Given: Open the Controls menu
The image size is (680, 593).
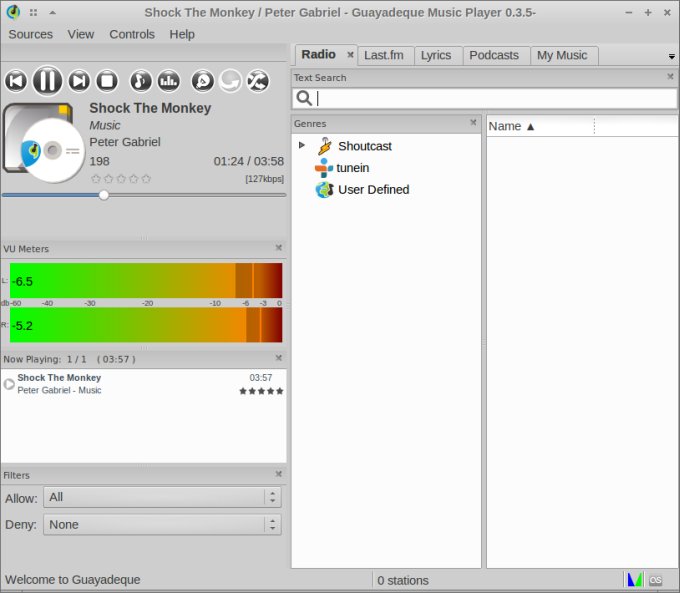Looking at the screenshot, I should tap(132, 34).
